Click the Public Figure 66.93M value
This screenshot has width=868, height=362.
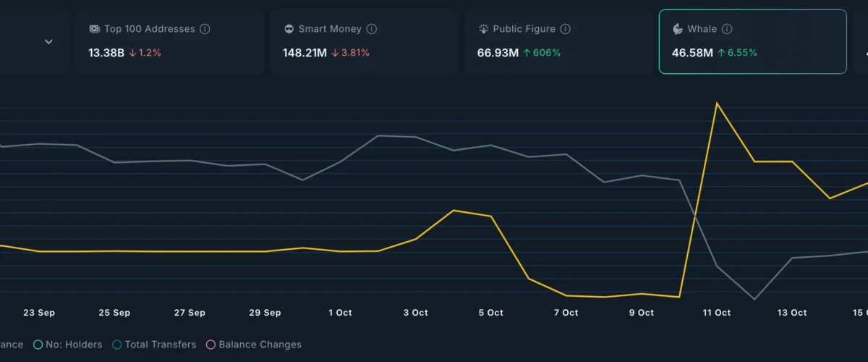[498, 53]
